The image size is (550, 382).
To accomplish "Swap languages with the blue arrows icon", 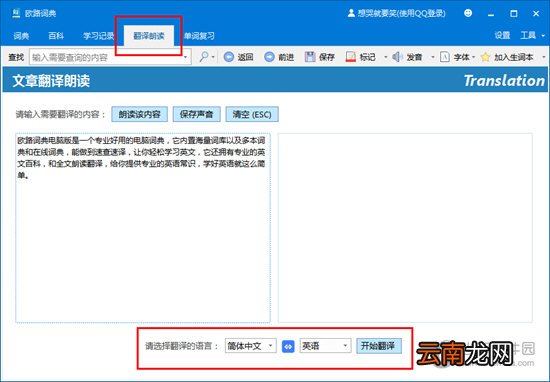I will pos(288,346).
